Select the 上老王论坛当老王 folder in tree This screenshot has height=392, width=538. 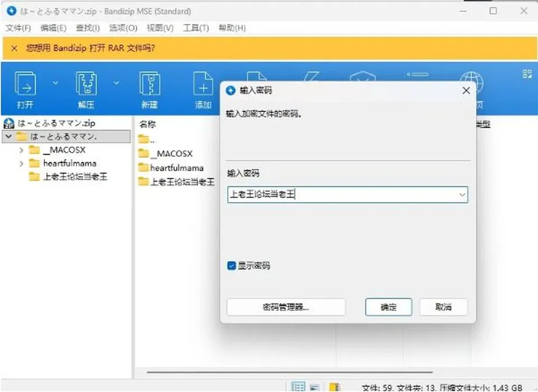click(x=75, y=176)
